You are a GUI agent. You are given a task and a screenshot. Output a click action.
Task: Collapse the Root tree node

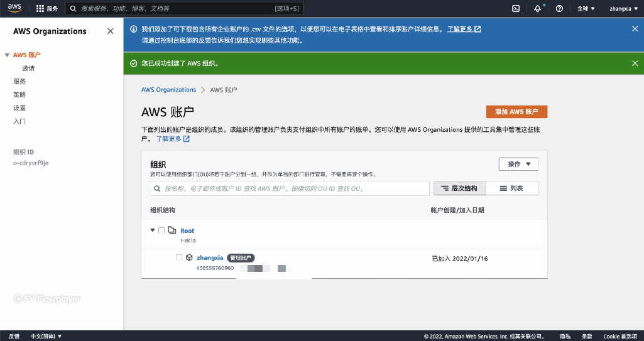point(153,230)
